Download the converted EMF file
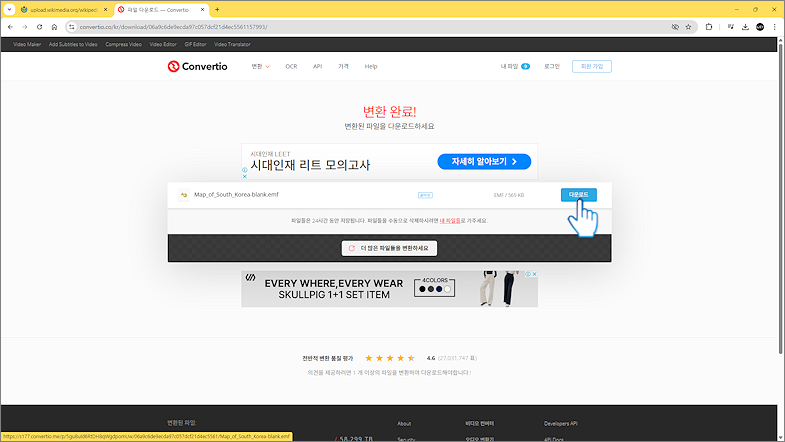 [578, 195]
